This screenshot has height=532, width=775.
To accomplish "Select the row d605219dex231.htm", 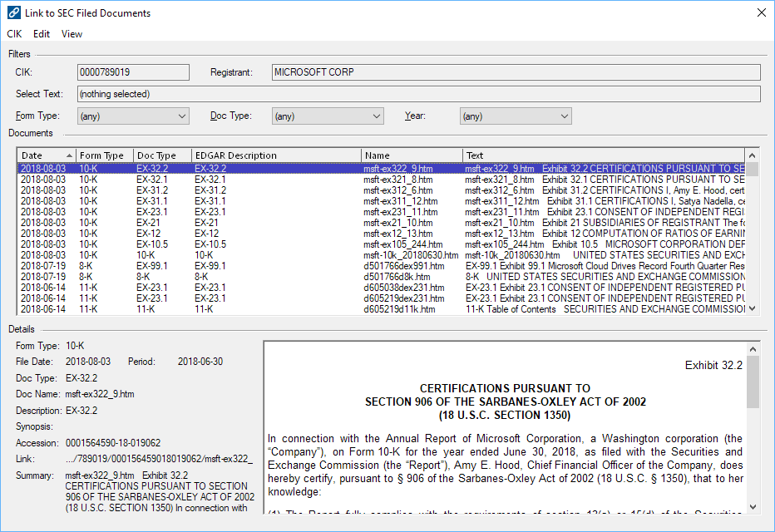I will (381, 299).
